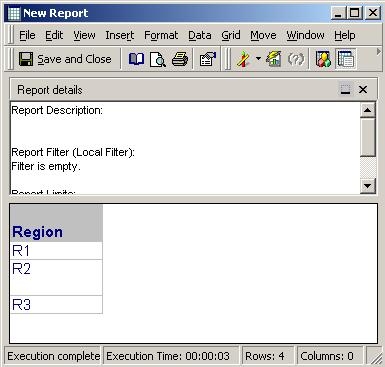Click the Save and Close button

(x=65, y=59)
